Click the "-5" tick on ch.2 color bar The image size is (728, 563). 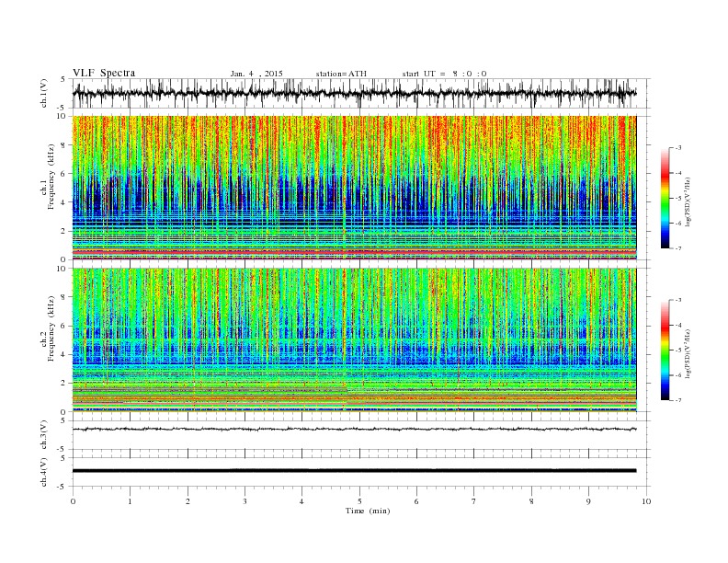pos(678,350)
